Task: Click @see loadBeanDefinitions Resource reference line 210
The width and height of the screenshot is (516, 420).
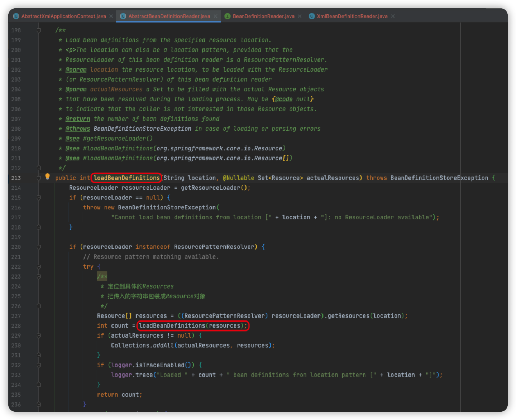Action: tap(175, 148)
